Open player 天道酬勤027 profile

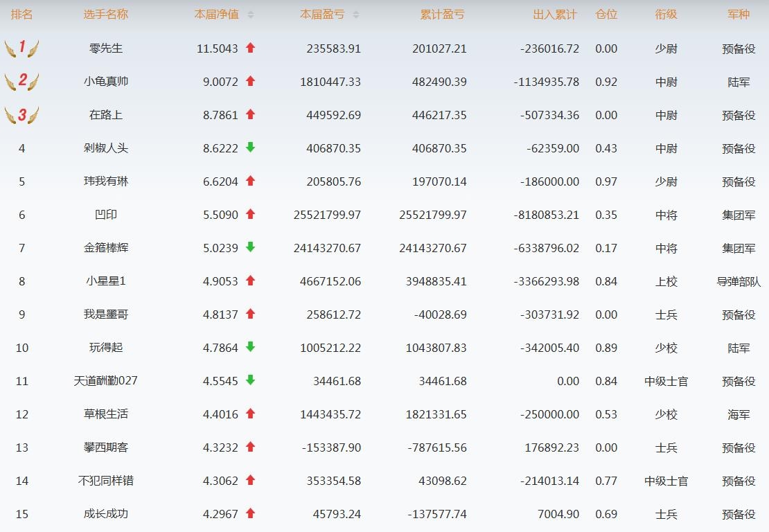[106, 381]
